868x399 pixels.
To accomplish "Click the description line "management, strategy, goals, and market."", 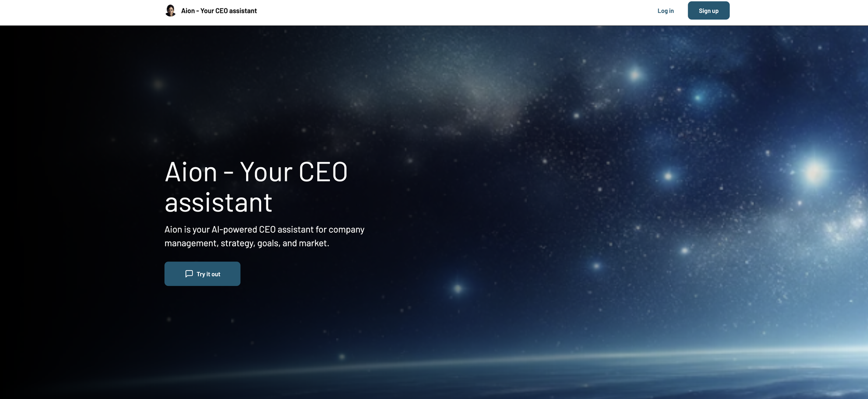I will (247, 243).
